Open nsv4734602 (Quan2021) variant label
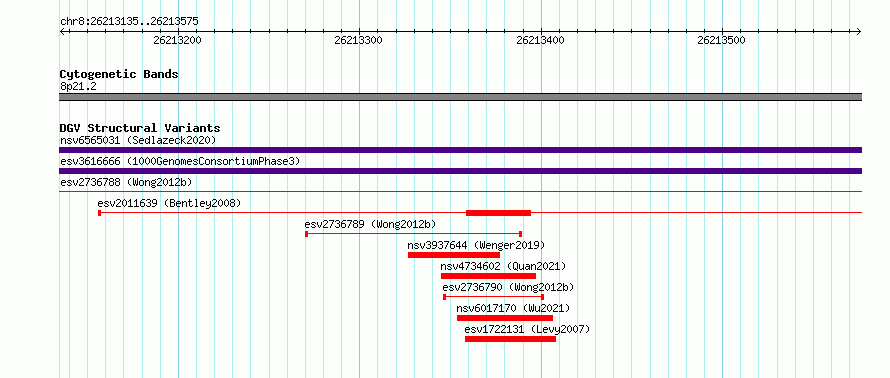This screenshot has height=378, width=890. click(503, 266)
